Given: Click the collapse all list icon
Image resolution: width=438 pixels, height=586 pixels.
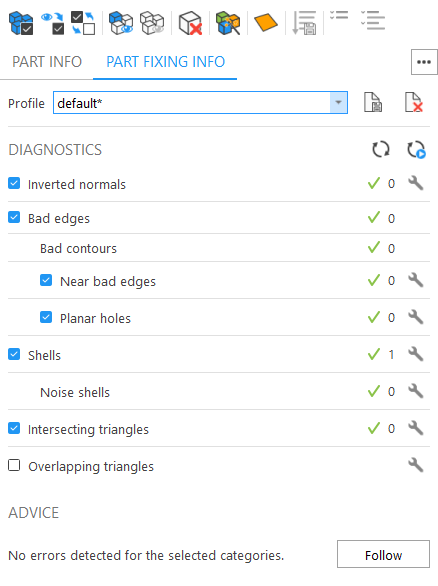Looking at the screenshot, I should pos(339,15).
